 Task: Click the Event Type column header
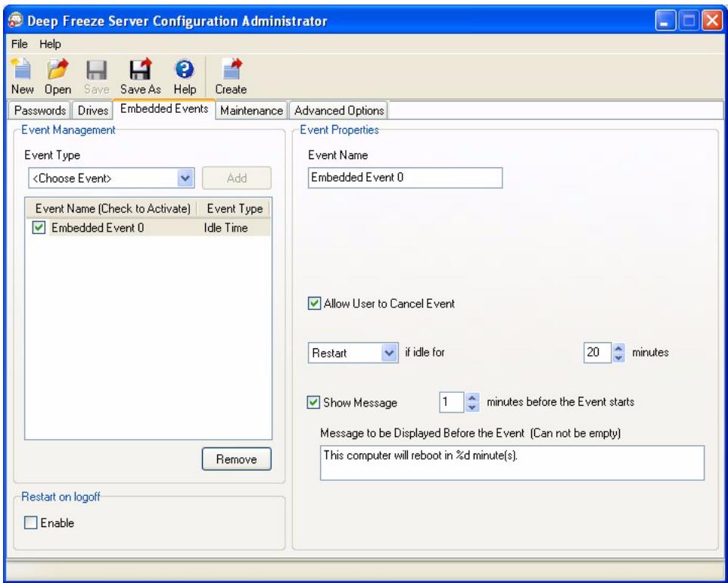click(x=235, y=208)
